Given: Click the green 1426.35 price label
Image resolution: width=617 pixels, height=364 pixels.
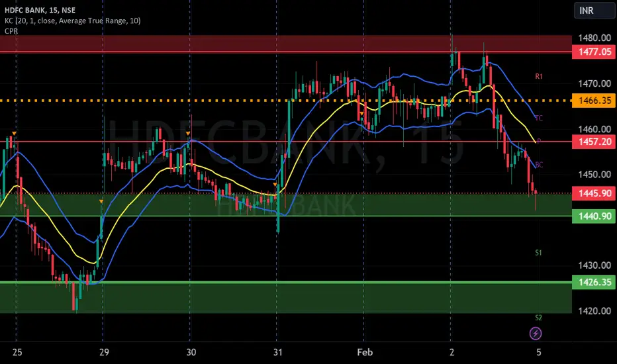Looking at the screenshot, I should tap(594, 282).
